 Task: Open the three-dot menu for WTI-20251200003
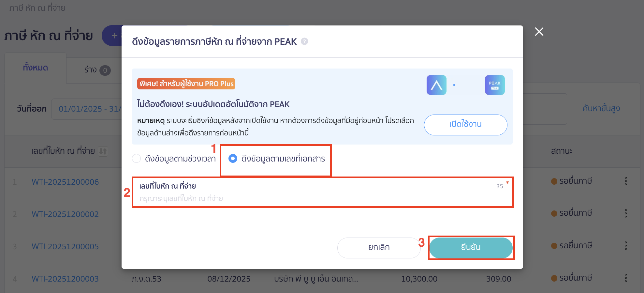click(626, 278)
